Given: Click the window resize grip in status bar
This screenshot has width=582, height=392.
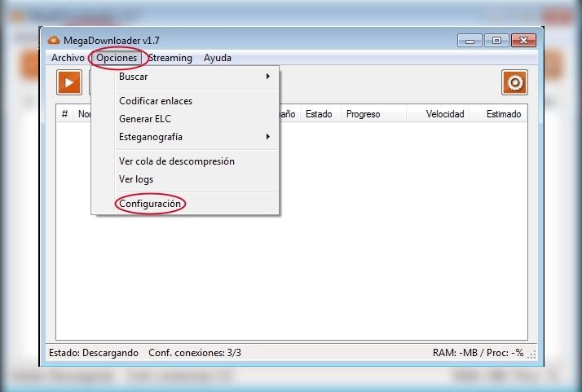Looking at the screenshot, I should (532, 355).
